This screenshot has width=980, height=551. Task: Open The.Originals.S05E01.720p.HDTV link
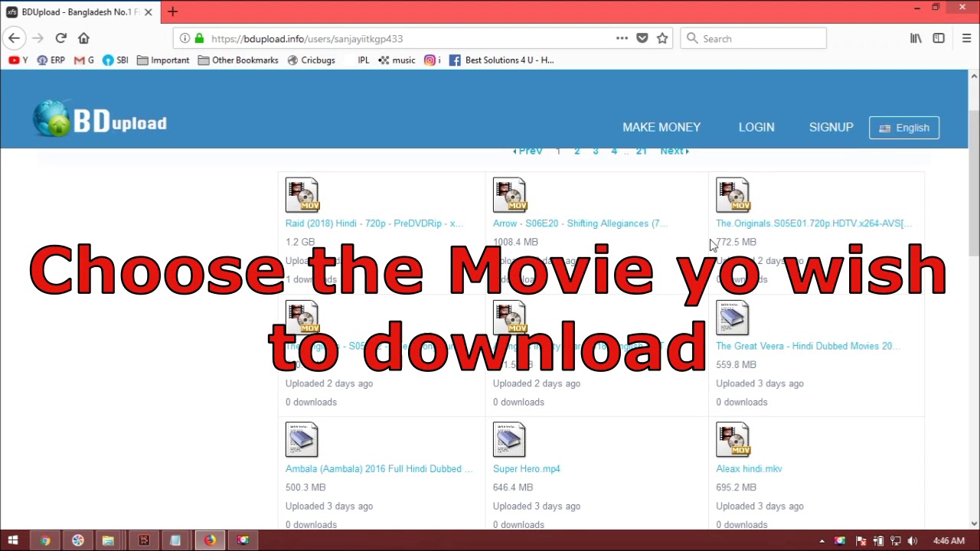tap(814, 223)
